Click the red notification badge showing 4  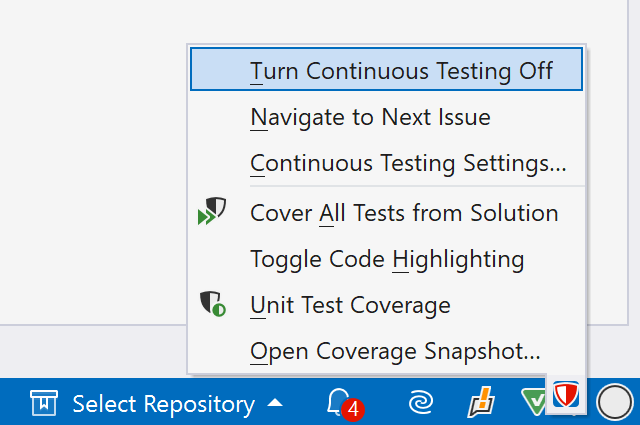[350, 410]
